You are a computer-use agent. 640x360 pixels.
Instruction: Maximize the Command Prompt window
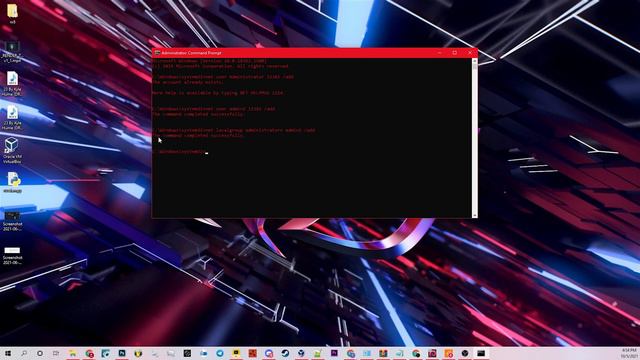(x=455, y=53)
